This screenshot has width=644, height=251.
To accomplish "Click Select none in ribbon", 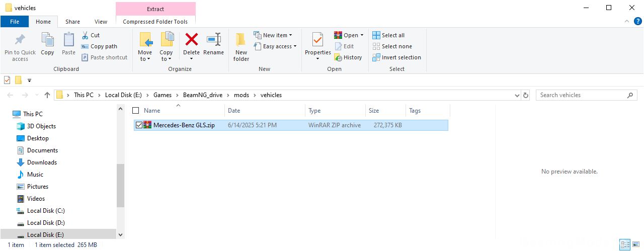I will pos(392,46).
